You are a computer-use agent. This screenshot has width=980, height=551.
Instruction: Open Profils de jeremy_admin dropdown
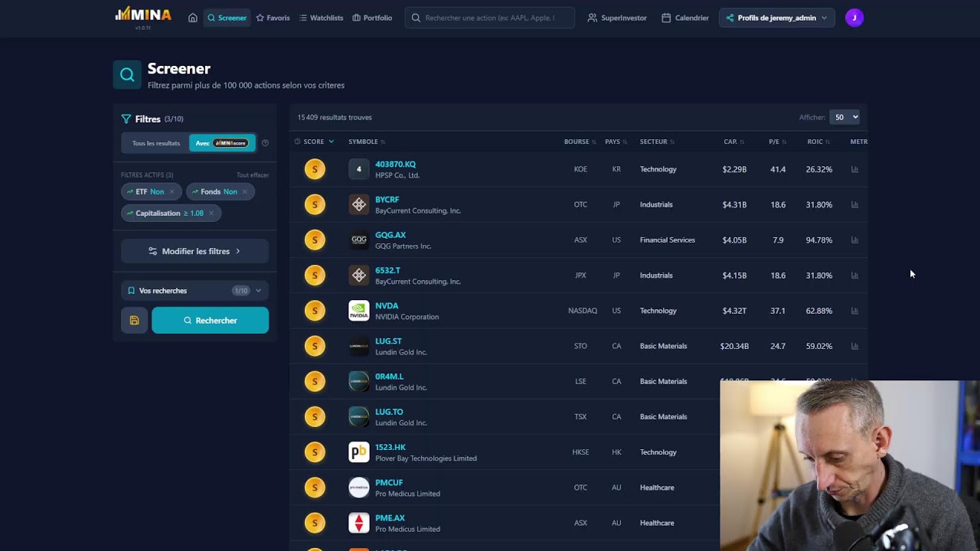click(776, 18)
